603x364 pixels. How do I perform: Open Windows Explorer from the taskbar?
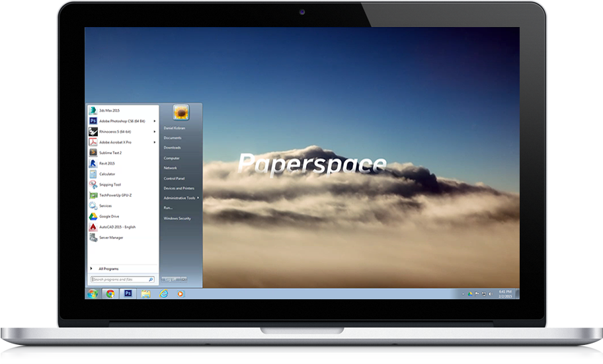145,294
